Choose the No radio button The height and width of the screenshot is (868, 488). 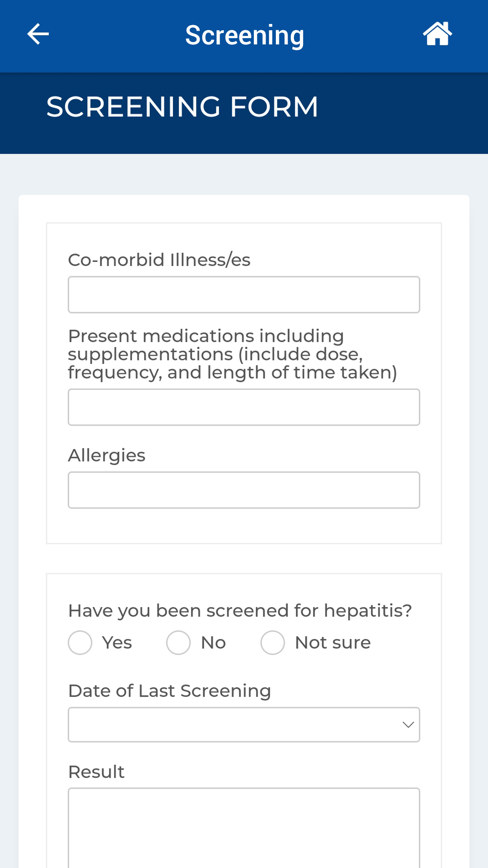pyautogui.click(x=178, y=643)
